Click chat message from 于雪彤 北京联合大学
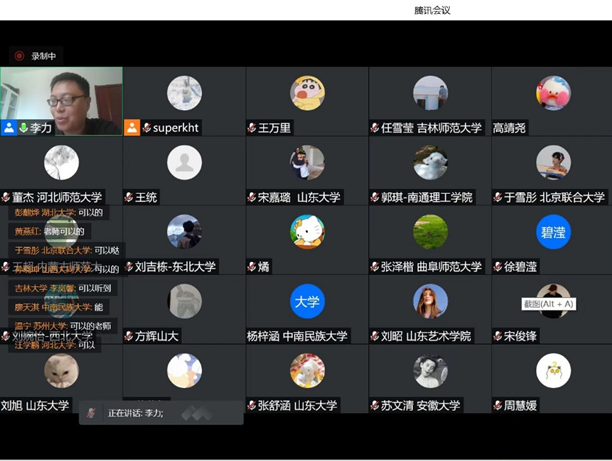This screenshot has width=612, height=461. [67, 250]
